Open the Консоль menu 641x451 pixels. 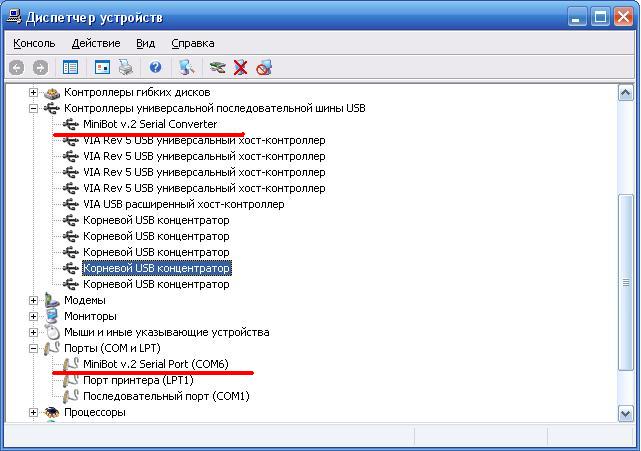34,43
